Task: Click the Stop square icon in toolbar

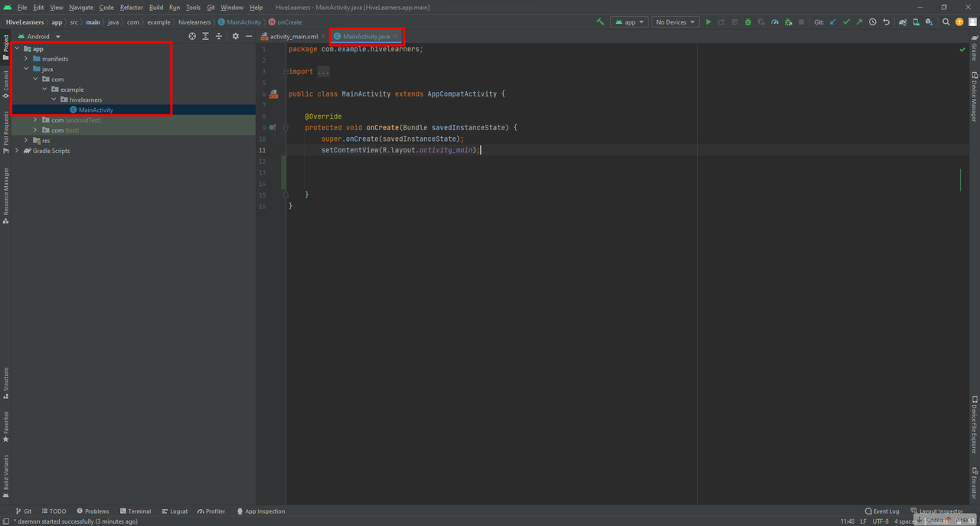Action: (801, 22)
